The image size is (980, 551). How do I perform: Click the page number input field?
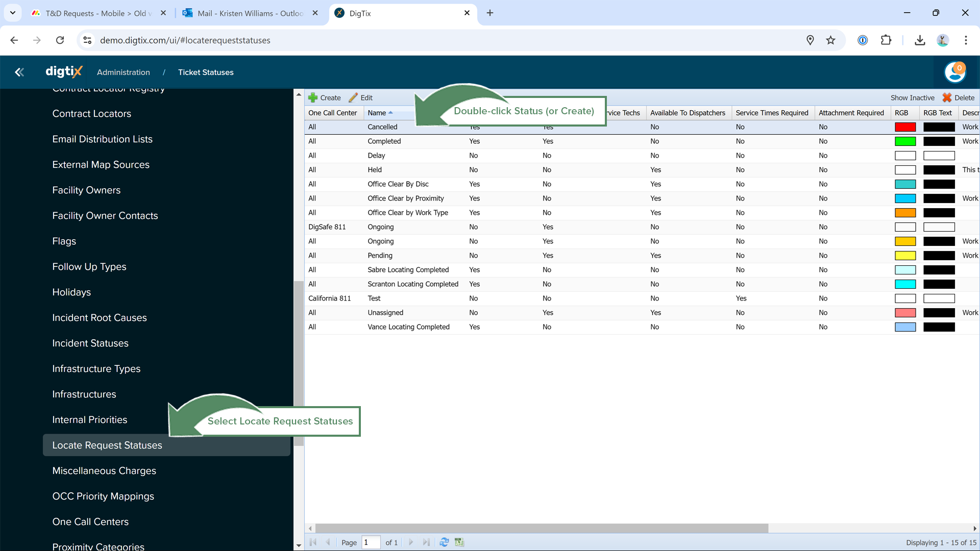(371, 542)
